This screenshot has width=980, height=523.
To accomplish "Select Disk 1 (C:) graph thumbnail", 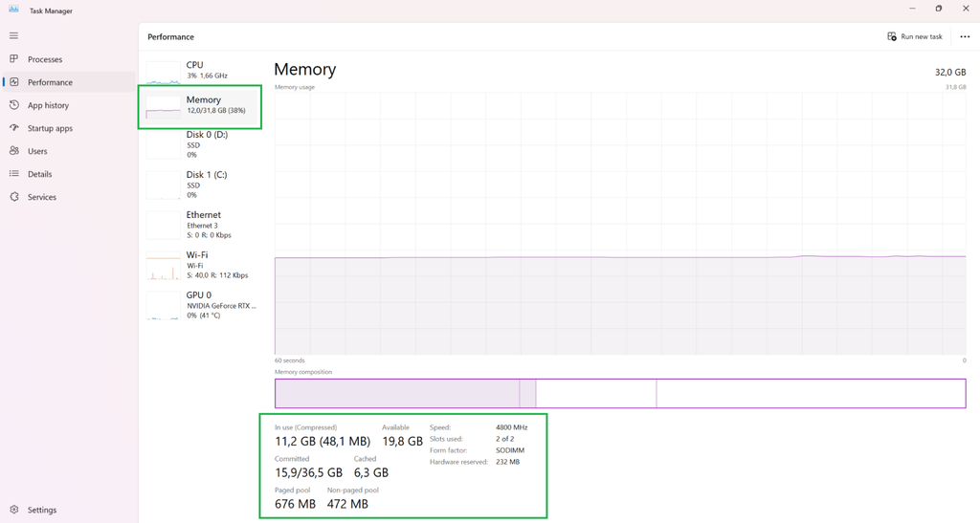I will [163, 185].
